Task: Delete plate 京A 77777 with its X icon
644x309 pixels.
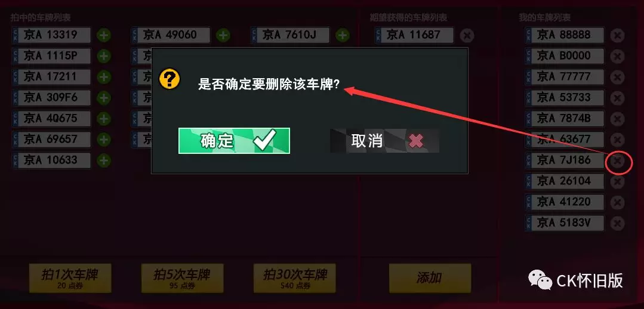Action: click(x=617, y=77)
